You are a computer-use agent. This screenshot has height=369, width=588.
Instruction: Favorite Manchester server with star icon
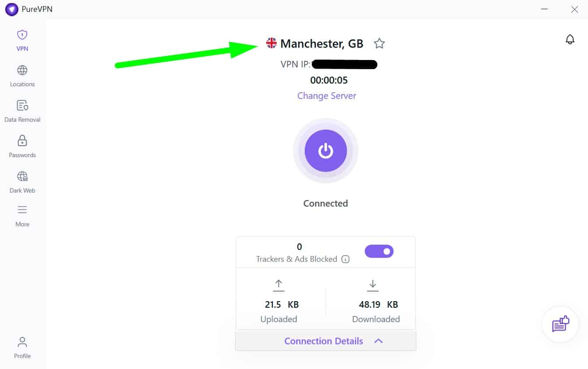coord(379,43)
